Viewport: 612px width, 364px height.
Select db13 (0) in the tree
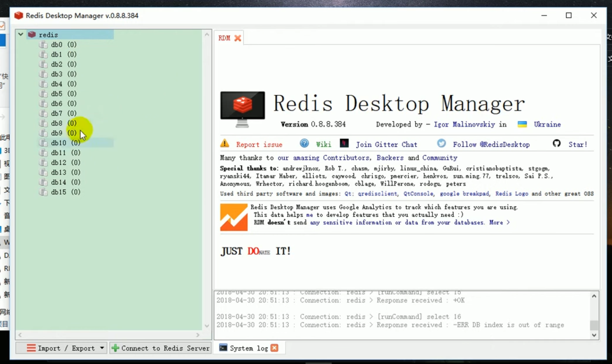coord(66,172)
